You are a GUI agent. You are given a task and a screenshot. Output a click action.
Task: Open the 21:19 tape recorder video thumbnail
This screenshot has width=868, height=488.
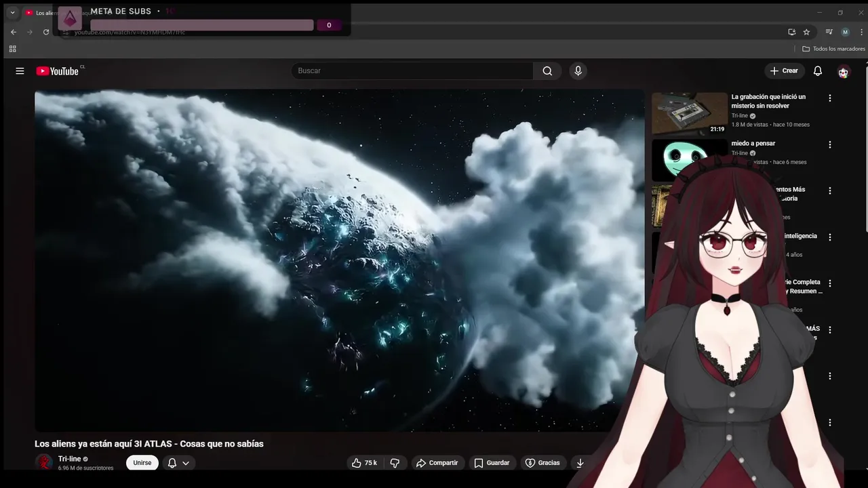690,113
